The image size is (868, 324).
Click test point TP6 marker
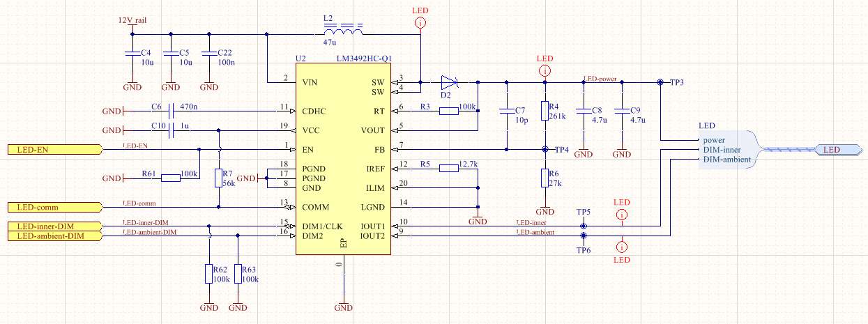(x=584, y=236)
